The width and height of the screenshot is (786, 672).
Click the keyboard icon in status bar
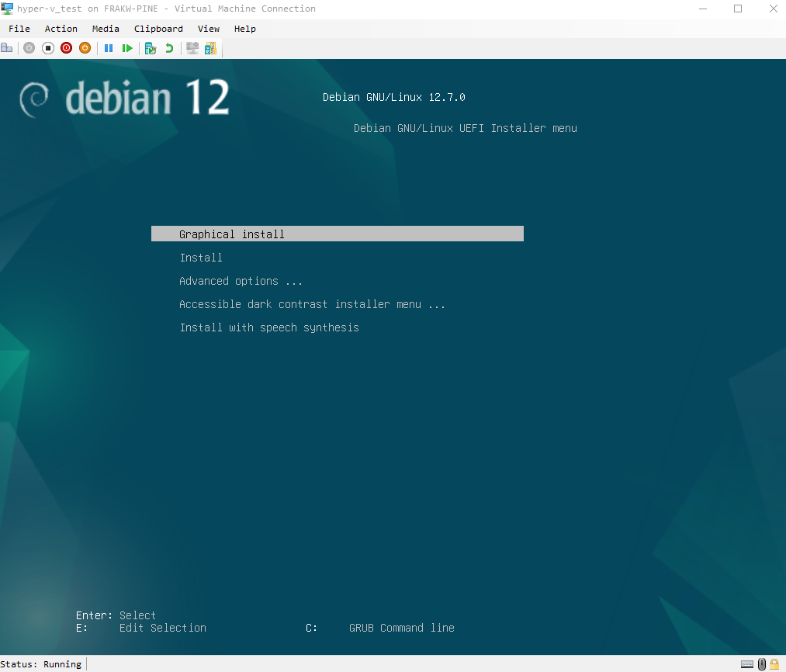tap(747, 664)
